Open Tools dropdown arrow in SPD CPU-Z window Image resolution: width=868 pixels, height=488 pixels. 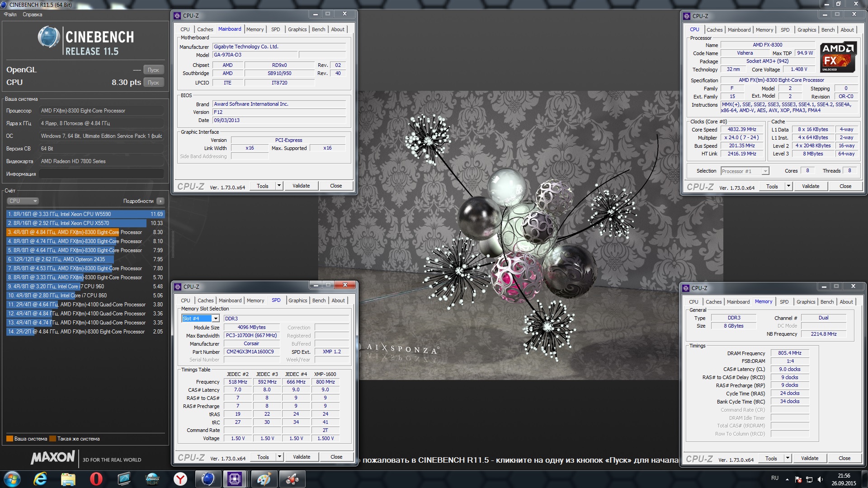(x=279, y=457)
